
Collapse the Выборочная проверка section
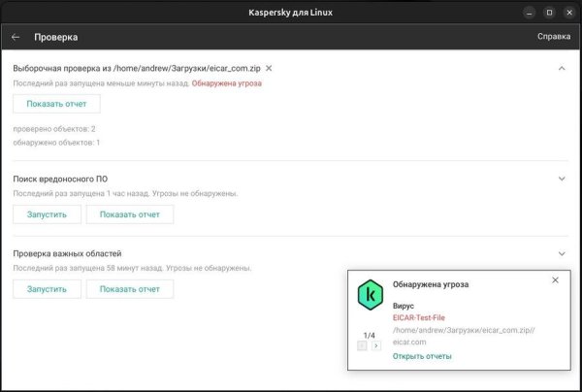point(562,68)
